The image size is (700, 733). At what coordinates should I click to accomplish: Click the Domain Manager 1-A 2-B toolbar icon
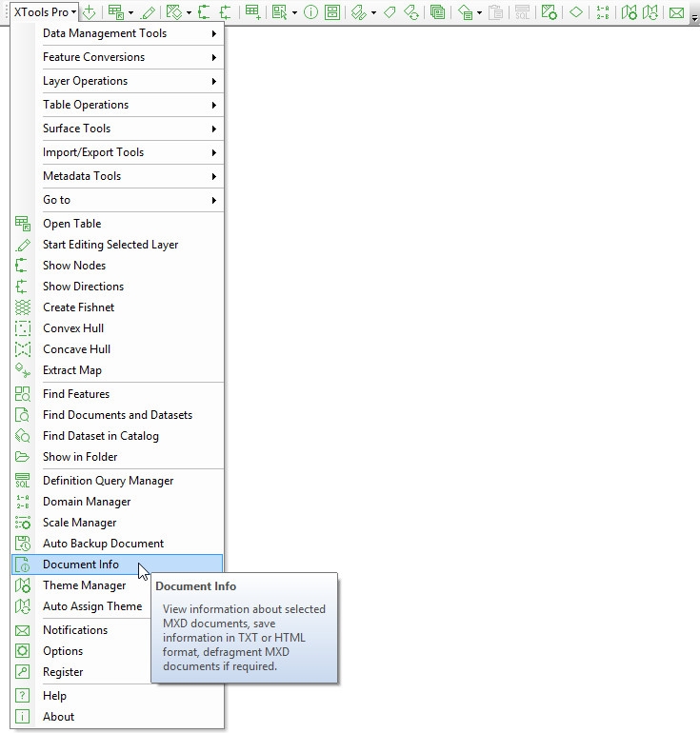point(603,12)
